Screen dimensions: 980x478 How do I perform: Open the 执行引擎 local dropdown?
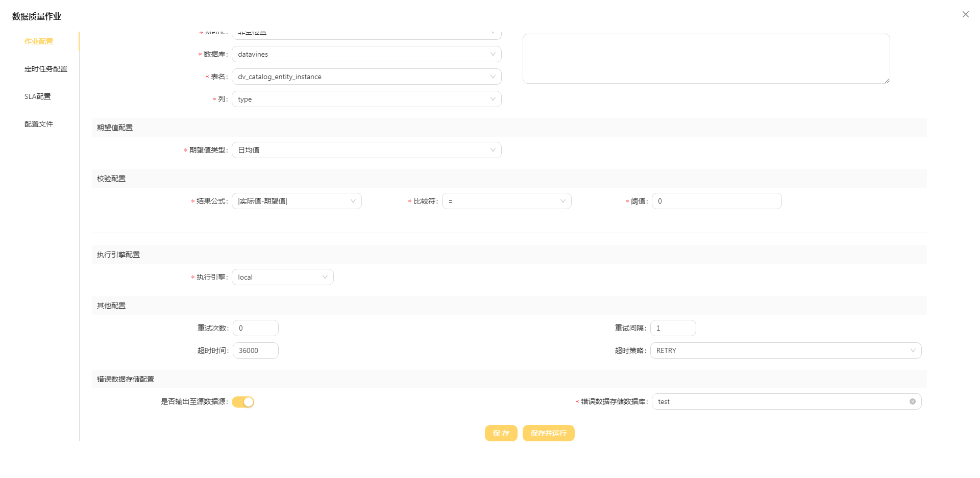[283, 277]
